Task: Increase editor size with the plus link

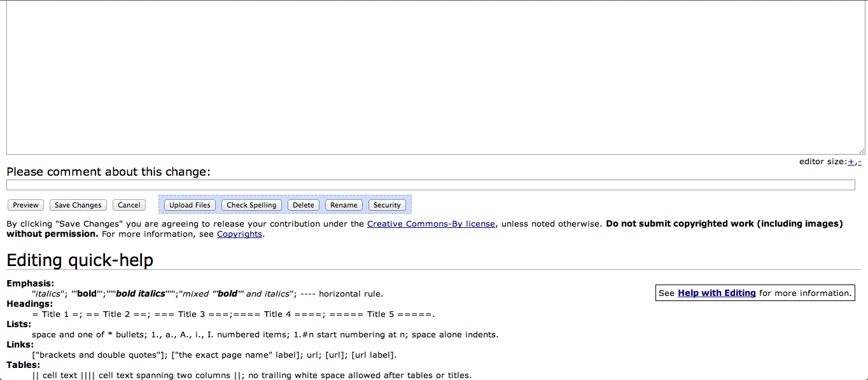Action: point(851,162)
